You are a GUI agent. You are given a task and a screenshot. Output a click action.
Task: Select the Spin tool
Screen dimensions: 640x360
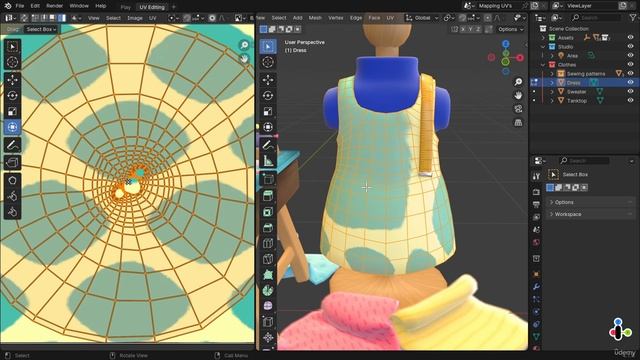point(268,291)
